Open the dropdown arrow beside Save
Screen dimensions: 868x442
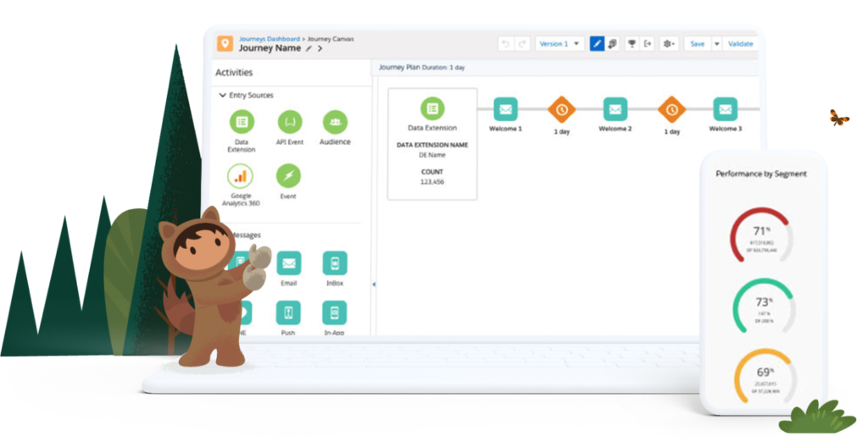[716, 43]
